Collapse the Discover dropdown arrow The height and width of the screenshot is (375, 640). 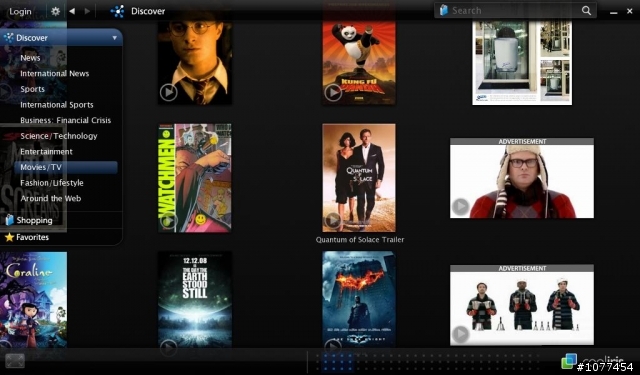click(115, 38)
